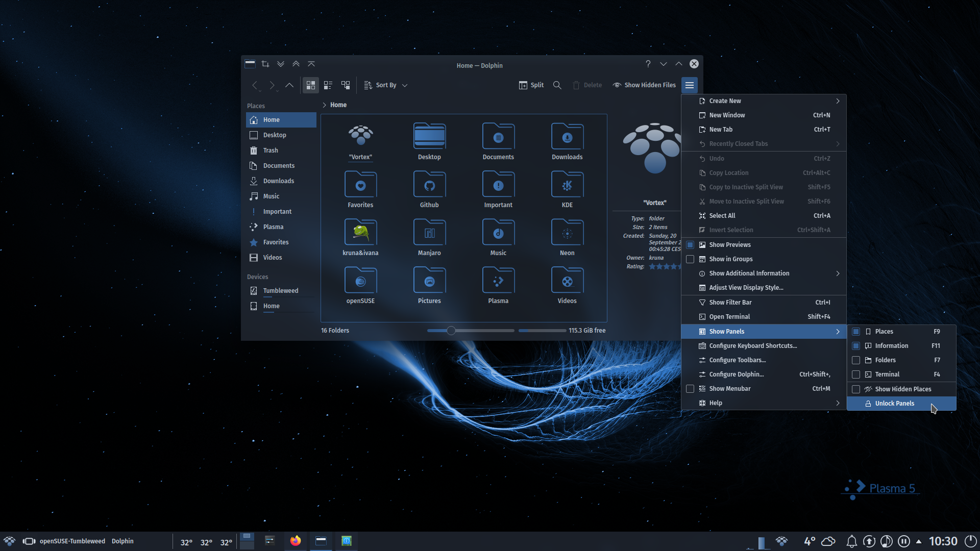Click the breadcrumb chevron before Home
This screenshot has width=980, height=551.
pos(324,105)
